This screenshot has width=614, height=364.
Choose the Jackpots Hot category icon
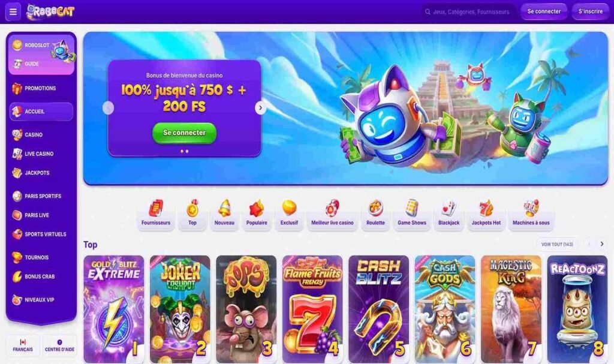click(486, 208)
